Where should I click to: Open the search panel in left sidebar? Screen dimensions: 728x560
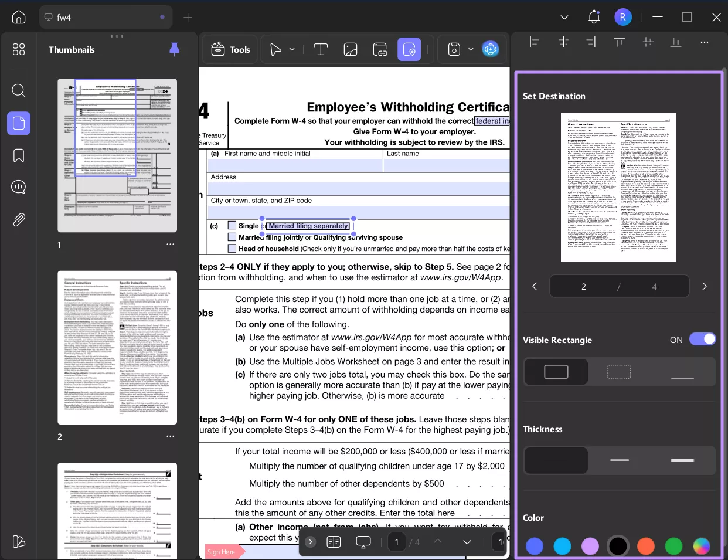(19, 90)
